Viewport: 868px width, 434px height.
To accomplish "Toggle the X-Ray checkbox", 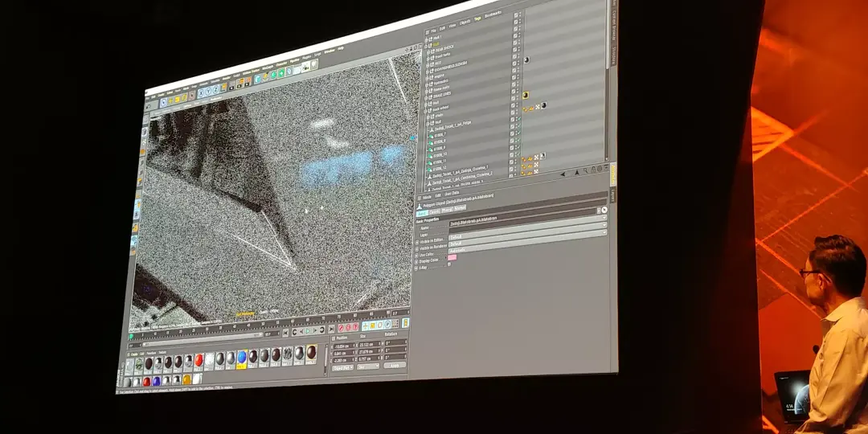I will [449, 264].
